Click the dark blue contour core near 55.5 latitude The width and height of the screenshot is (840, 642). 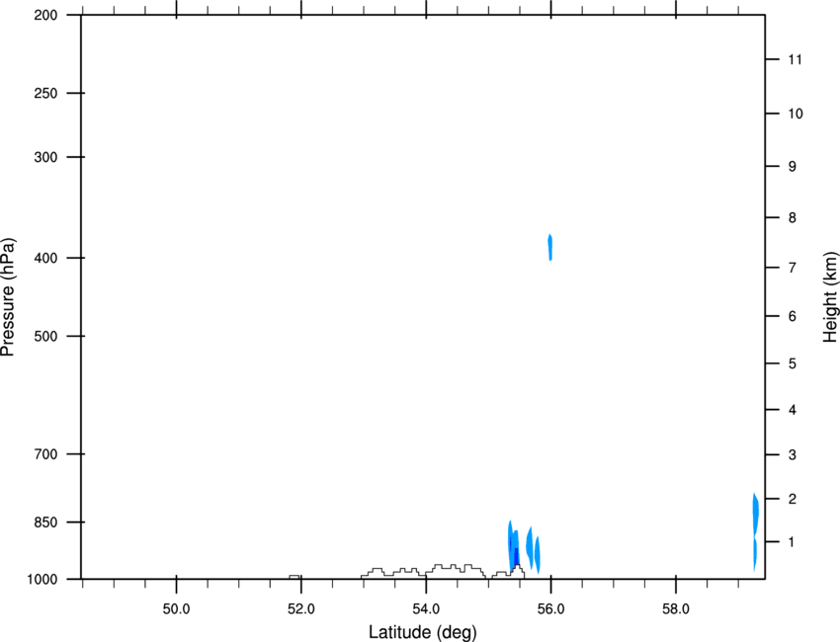tap(517, 557)
